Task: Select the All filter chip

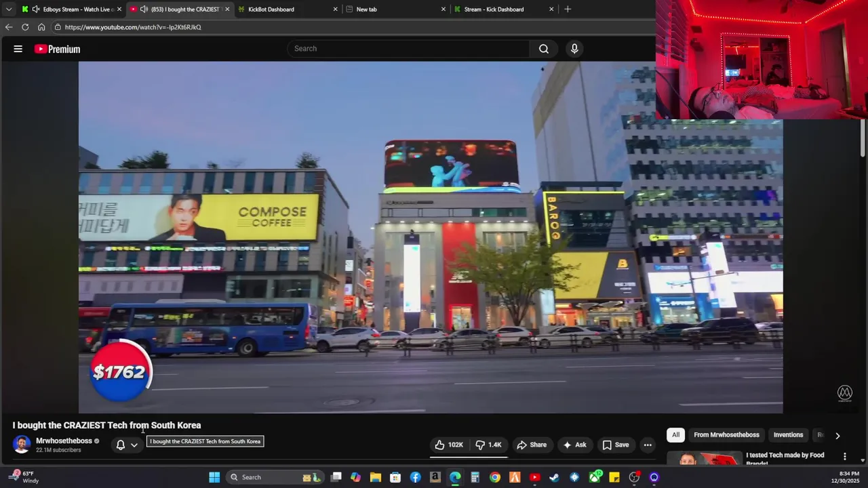Action: pos(675,435)
